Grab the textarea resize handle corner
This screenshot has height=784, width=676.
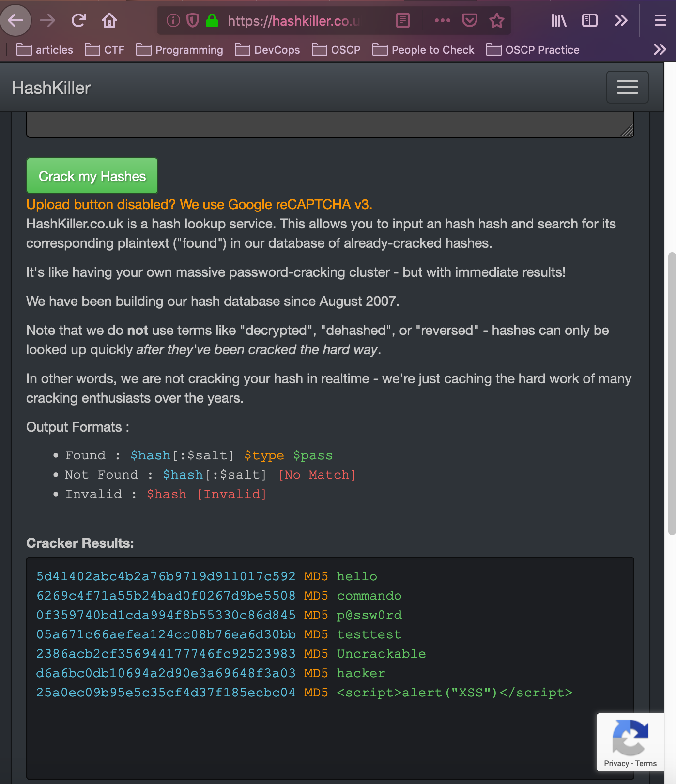628,131
